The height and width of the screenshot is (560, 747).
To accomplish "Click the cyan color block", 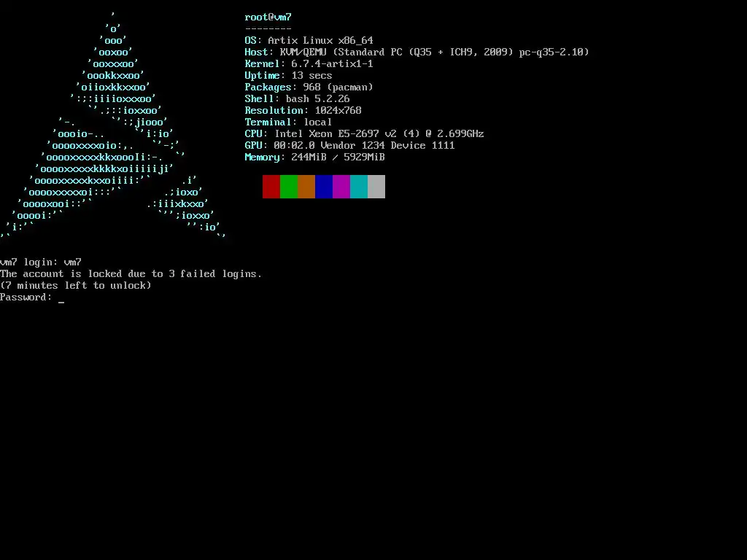I will click(359, 186).
